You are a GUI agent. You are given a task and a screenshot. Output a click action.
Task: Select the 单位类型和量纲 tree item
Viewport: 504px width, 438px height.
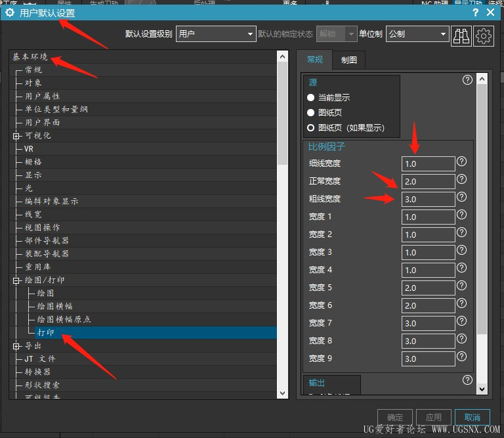[x=56, y=110]
